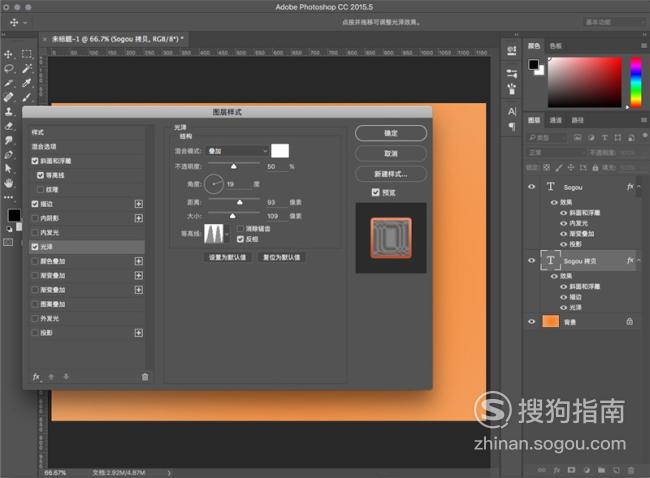Toggle the 预览 preview checkbox

376,192
